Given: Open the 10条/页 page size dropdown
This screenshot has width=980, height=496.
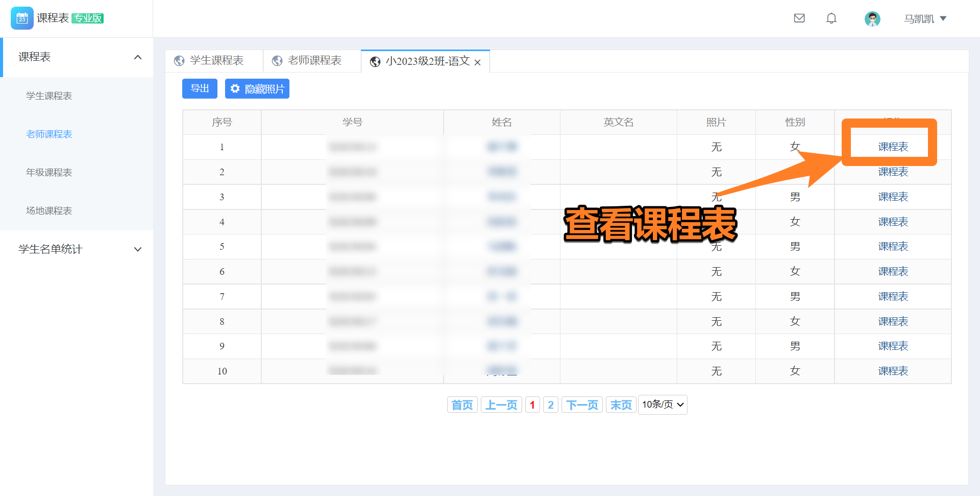Looking at the screenshot, I should (x=663, y=405).
